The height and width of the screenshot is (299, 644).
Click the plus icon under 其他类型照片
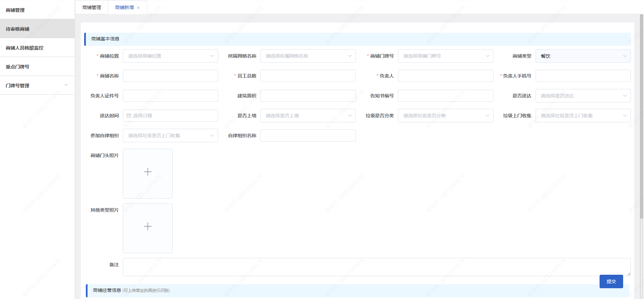click(x=148, y=227)
